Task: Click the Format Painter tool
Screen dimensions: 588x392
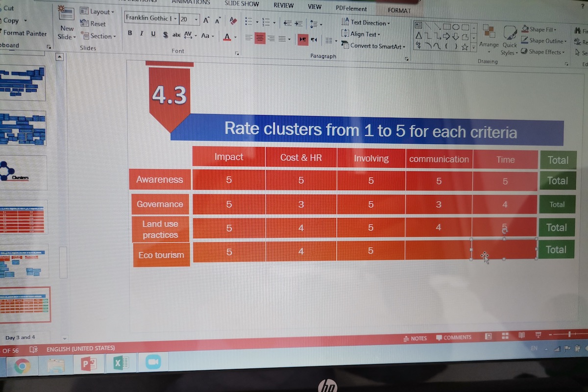Action: 24,33
